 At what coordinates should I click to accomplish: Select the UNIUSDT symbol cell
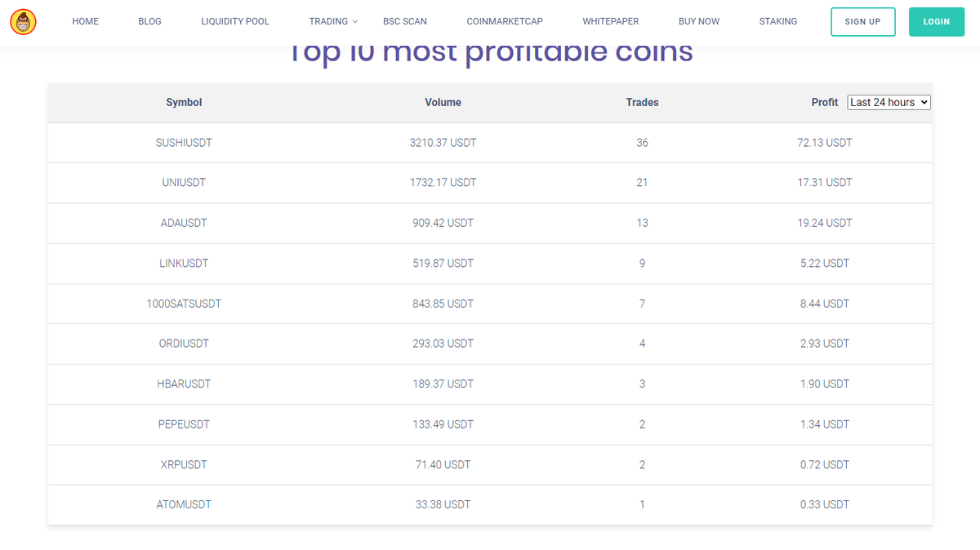(x=184, y=183)
